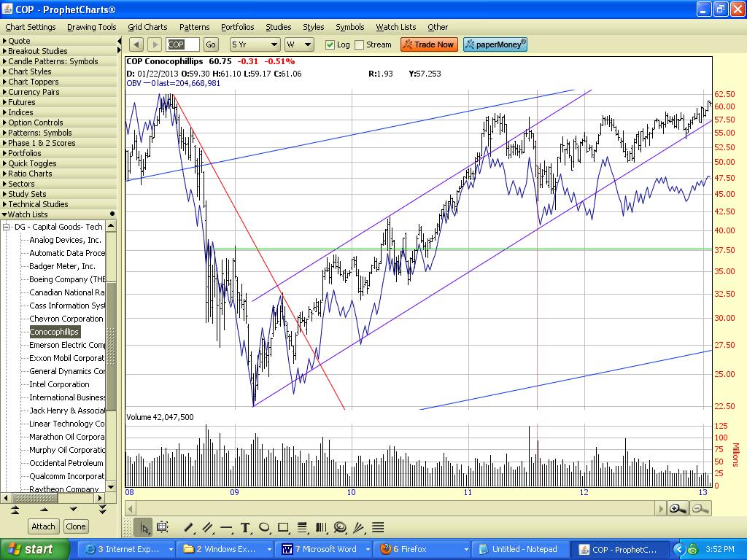Screen dimensions: 747x560
Task: Open the Studies menu
Action: 279,27
